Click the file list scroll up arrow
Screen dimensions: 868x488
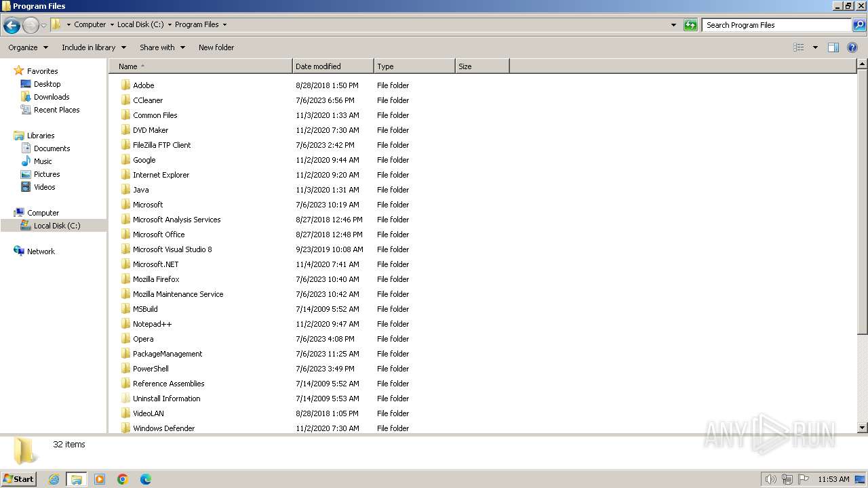tap(863, 64)
